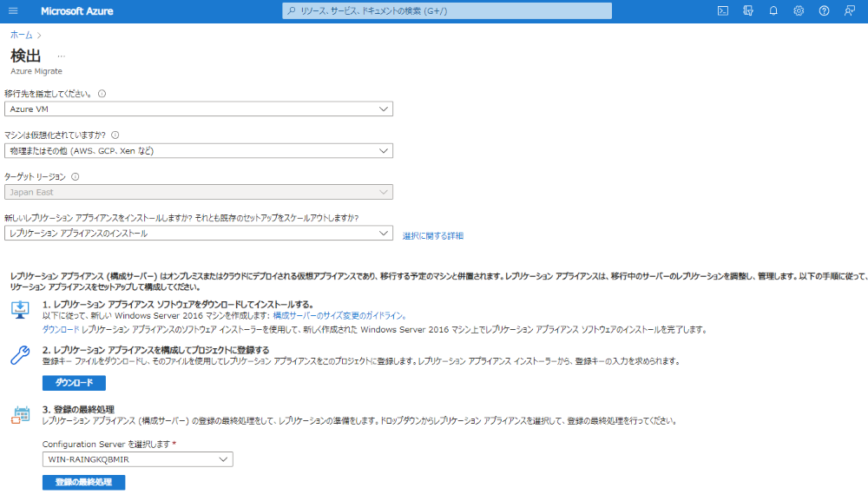Click the マシンは仮想化されていますか? label
868x501 pixels.
pos(55,135)
